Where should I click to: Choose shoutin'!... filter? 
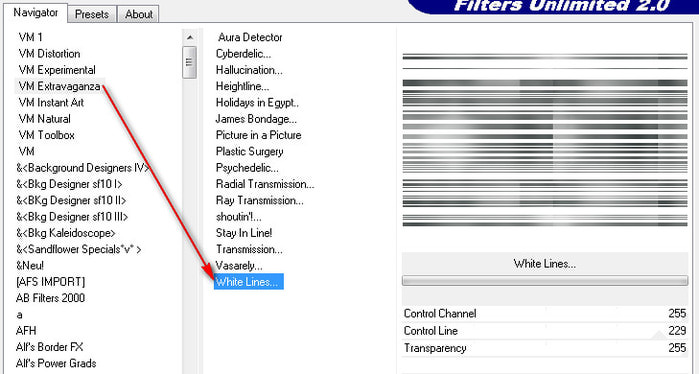click(238, 217)
